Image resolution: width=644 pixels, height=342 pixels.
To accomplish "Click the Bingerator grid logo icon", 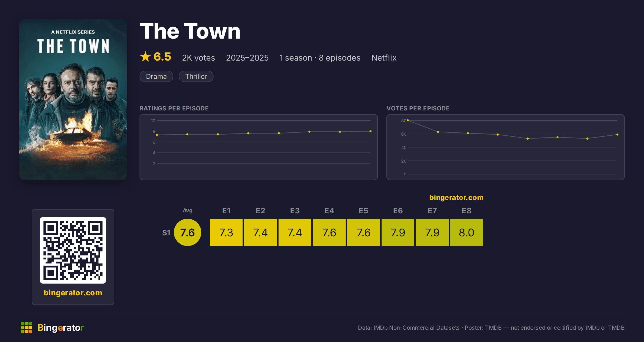I will tap(26, 328).
